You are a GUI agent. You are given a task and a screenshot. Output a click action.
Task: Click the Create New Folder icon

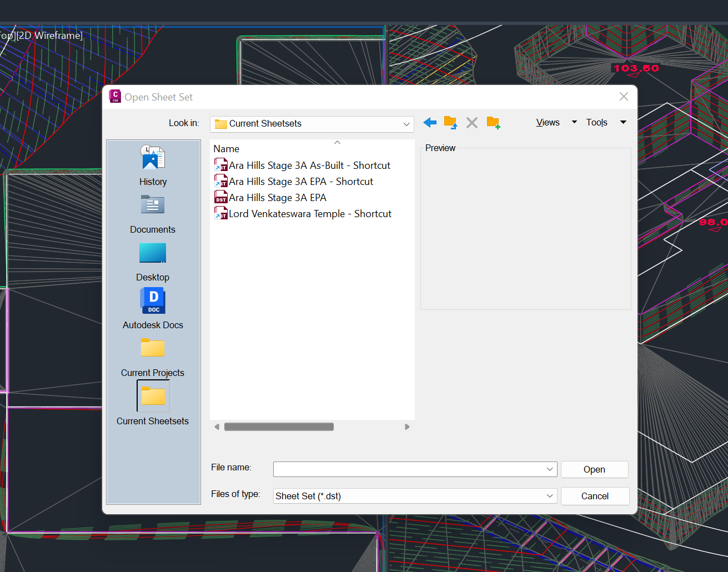click(x=493, y=123)
